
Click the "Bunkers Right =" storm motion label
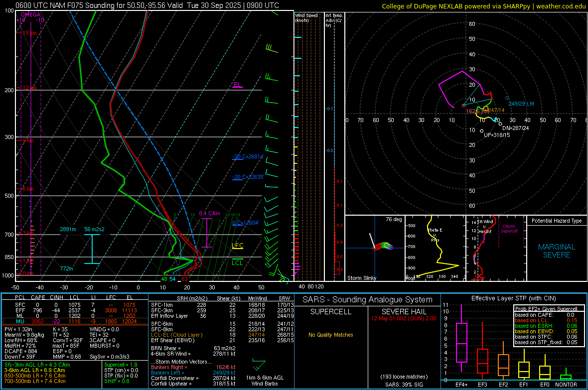[x=169, y=368]
